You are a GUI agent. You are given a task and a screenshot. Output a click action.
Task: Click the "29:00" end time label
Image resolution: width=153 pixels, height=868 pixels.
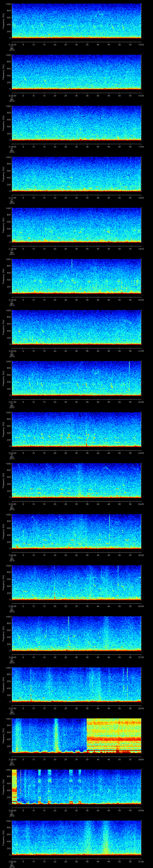[141, 759]
